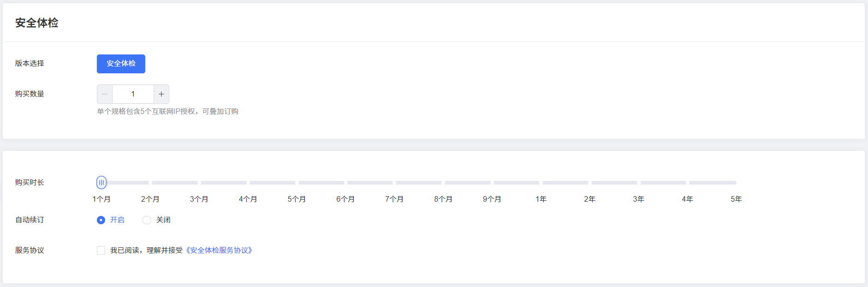Viewport: 868px width, 287px height.
Task: Choose the 4年 duration mark
Action: click(x=688, y=199)
